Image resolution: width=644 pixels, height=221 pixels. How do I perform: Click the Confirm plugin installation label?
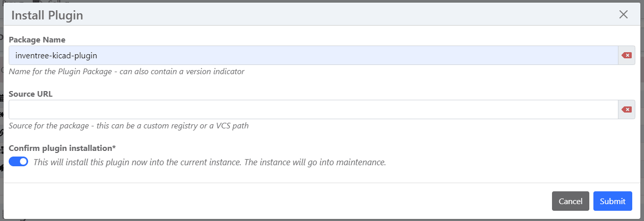(62, 148)
